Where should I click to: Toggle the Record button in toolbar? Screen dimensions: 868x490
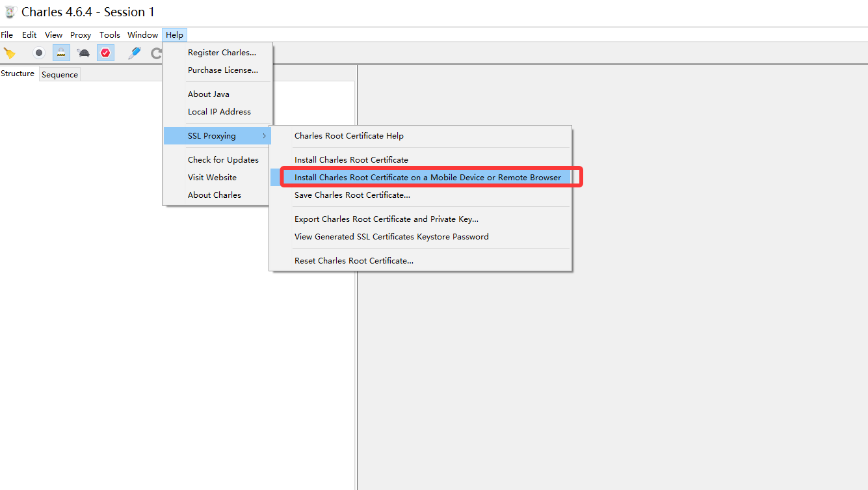pos(40,53)
